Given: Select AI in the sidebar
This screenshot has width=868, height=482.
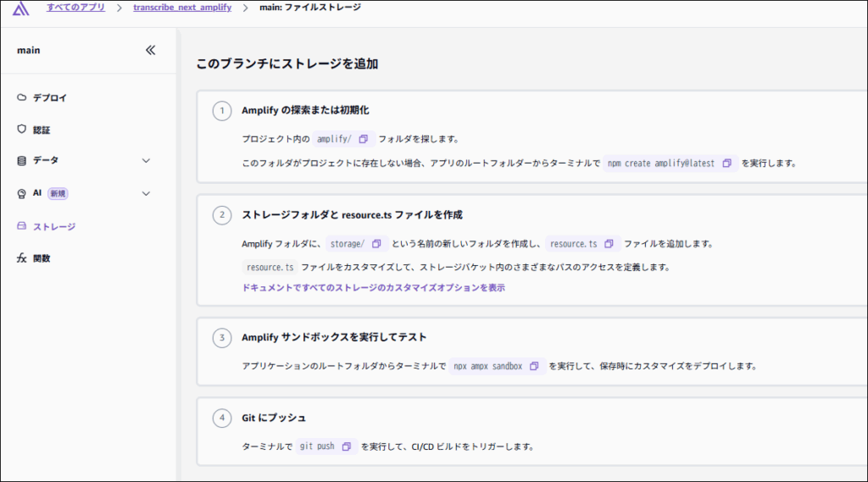Looking at the screenshot, I should (37, 193).
